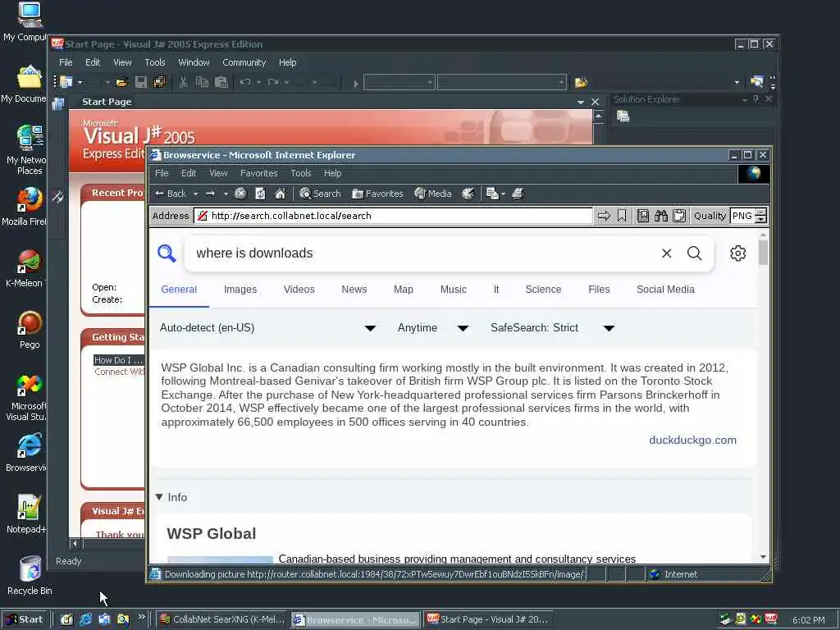
Task: Click Save All icon in Visual J# toolbar
Action: (160, 83)
